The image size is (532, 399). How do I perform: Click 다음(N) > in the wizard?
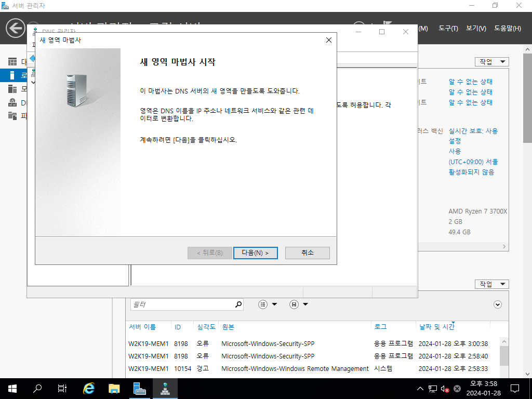(255, 253)
